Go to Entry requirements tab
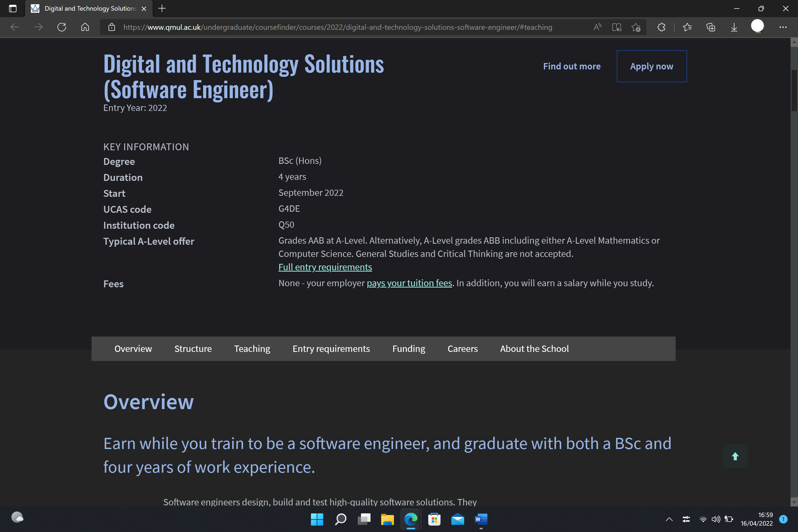 [331, 349]
